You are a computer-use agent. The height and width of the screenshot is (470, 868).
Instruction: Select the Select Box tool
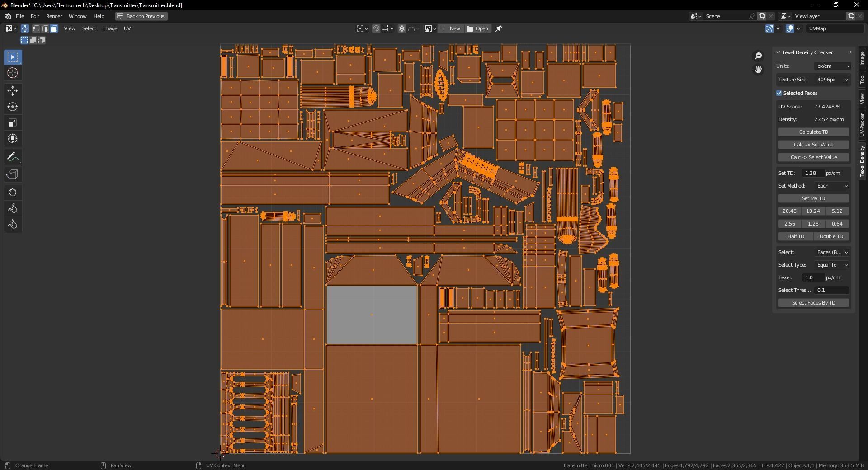point(13,57)
